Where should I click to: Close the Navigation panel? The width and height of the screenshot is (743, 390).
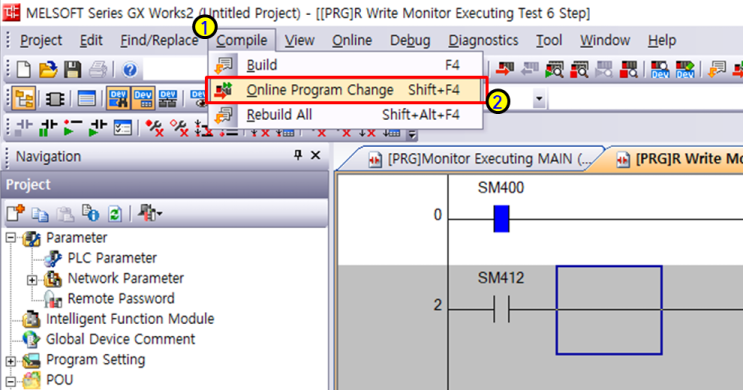pyautogui.click(x=316, y=155)
